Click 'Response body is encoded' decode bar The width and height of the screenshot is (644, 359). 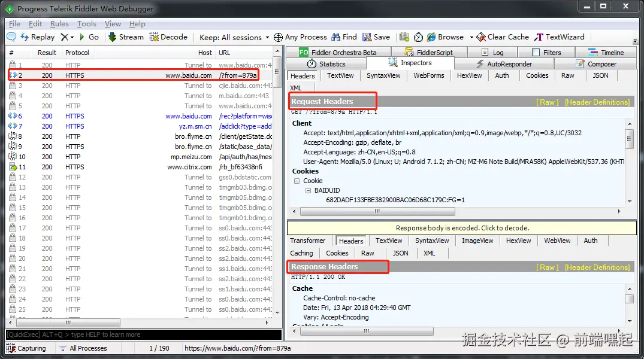[462, 228]
